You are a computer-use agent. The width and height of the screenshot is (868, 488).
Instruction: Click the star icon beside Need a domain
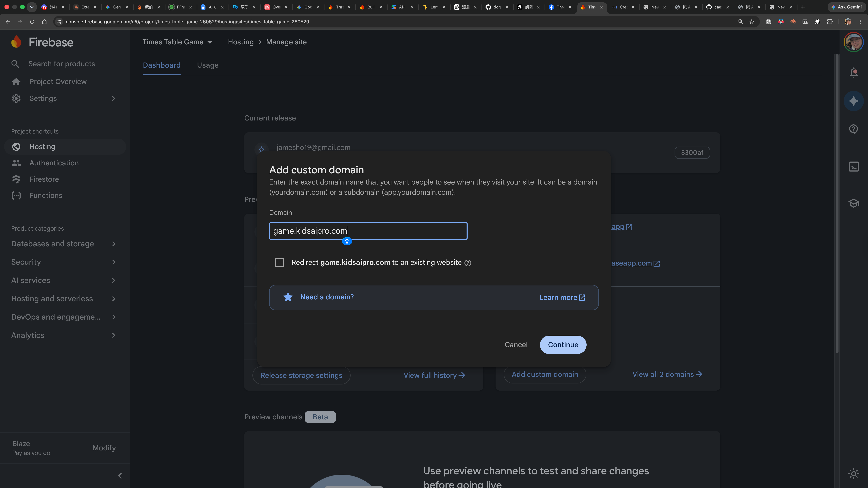tap(288, 297)
